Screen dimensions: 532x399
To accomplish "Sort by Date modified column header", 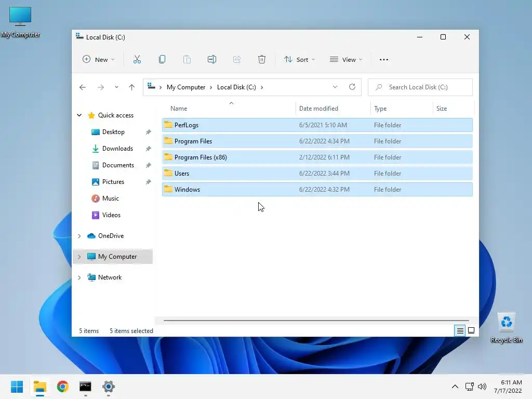I will (318, 109).
